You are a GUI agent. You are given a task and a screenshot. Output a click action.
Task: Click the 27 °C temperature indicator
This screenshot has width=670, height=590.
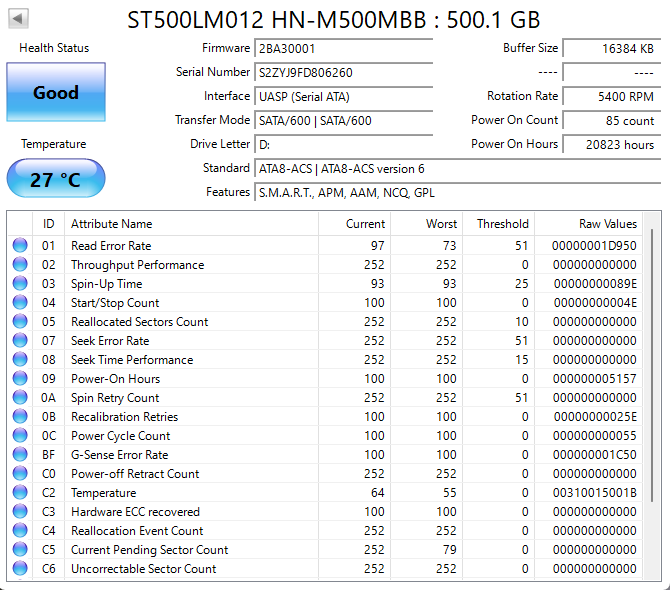coord(56,179)
